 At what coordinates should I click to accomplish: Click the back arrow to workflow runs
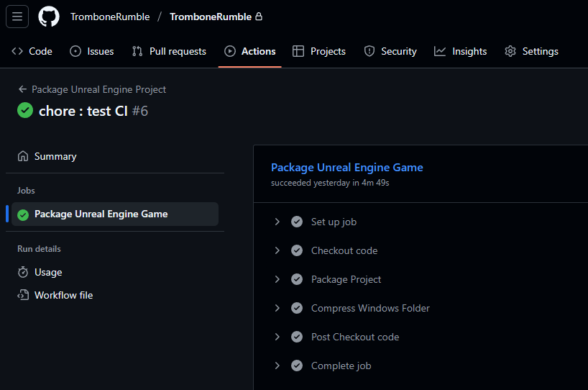click(x=22, y=89)
